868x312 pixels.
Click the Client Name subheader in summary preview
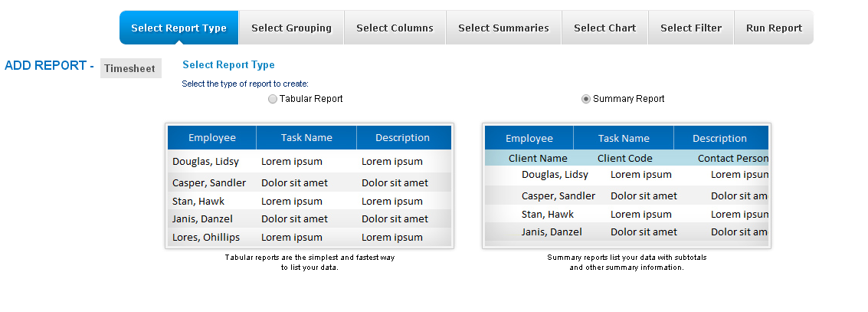(538, 158)
